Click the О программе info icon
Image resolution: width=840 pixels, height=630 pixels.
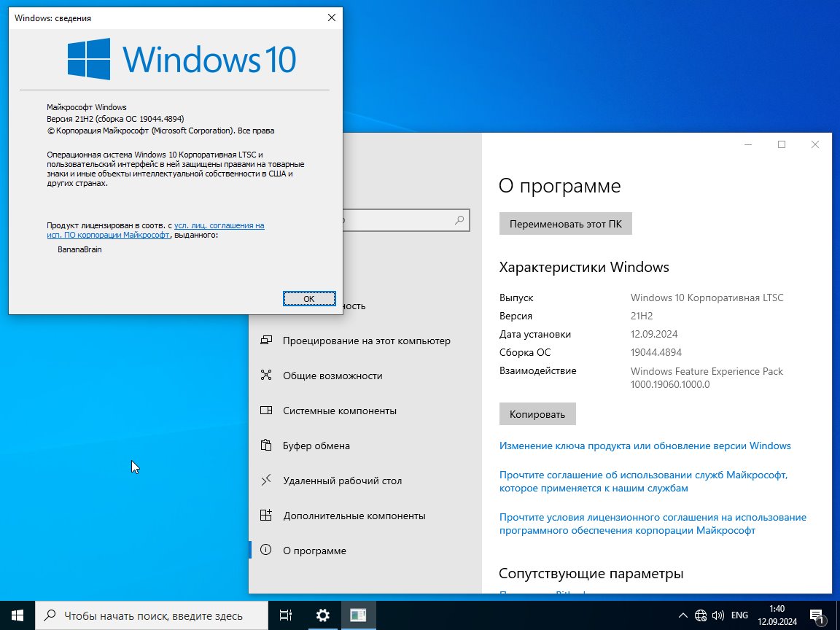pyautogui.click(x=265, y=551)
